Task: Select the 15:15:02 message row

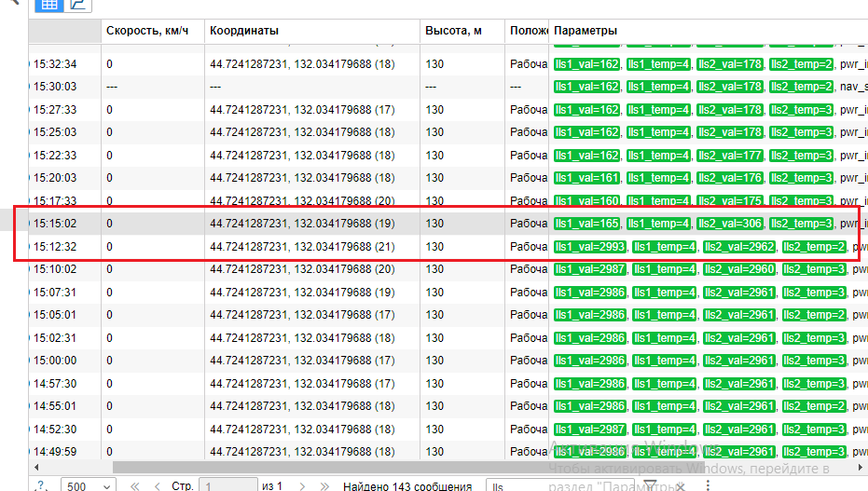Action: click(280, 224)
